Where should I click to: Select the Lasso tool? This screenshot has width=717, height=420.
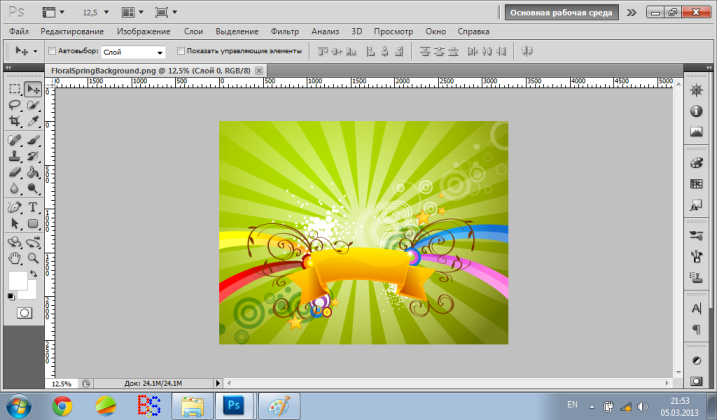(15, 105)
